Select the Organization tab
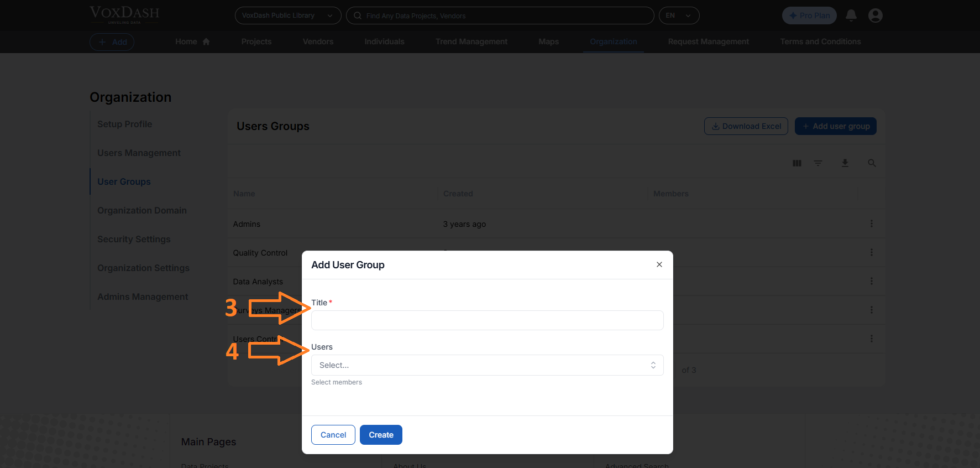The height and width of the screenshot is (468, 980). tap(613, 41)
